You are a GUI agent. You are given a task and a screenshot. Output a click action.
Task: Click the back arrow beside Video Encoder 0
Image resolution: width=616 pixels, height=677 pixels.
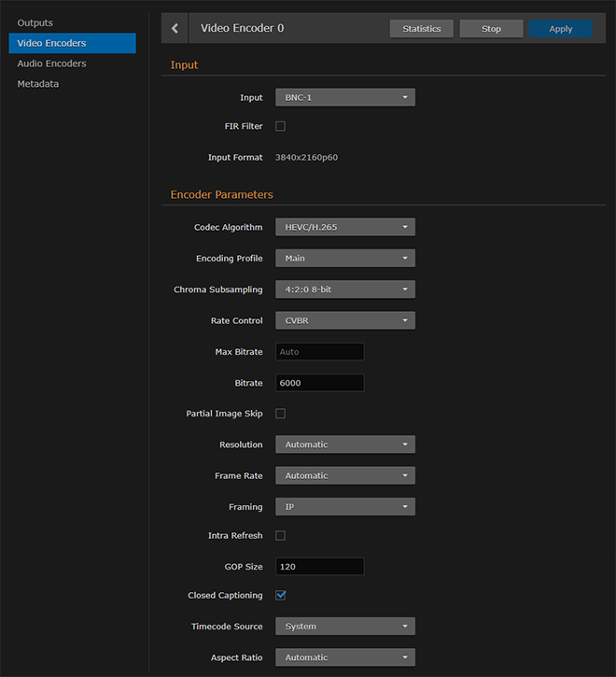175,29
